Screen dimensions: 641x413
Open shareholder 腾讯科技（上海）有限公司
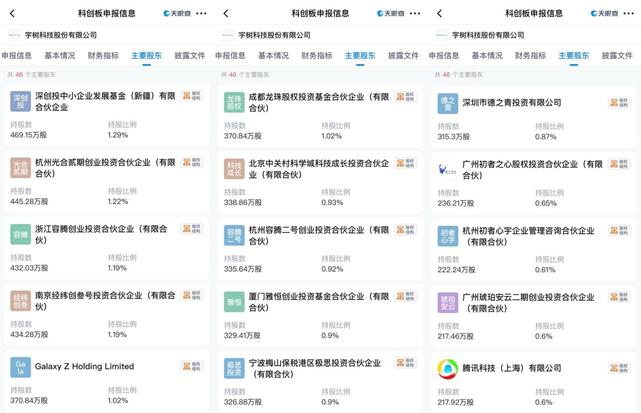511,368
